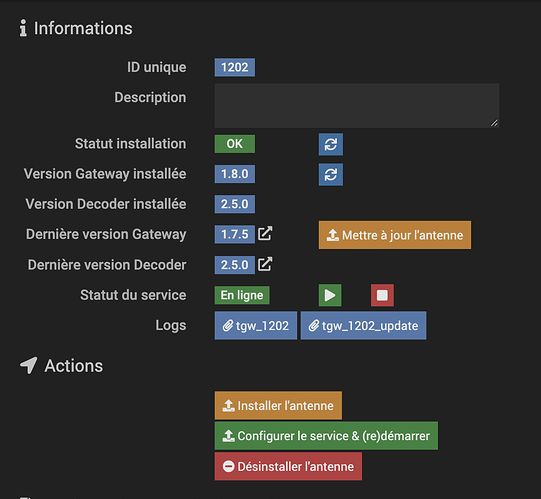Click the Actions section heading

coord(73,366)
